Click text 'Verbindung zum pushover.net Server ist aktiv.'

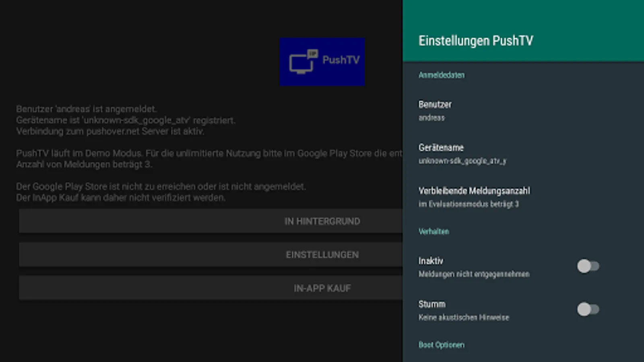coord(110,131)
